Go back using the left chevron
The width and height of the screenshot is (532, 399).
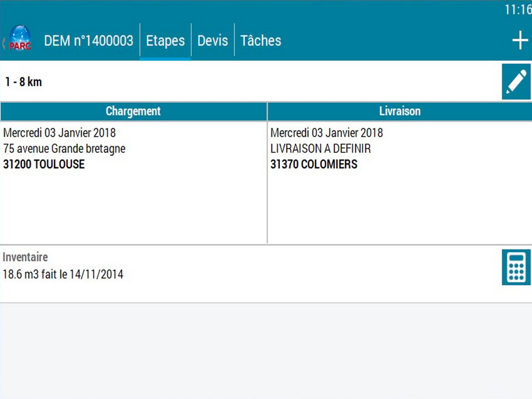[3, 44]
